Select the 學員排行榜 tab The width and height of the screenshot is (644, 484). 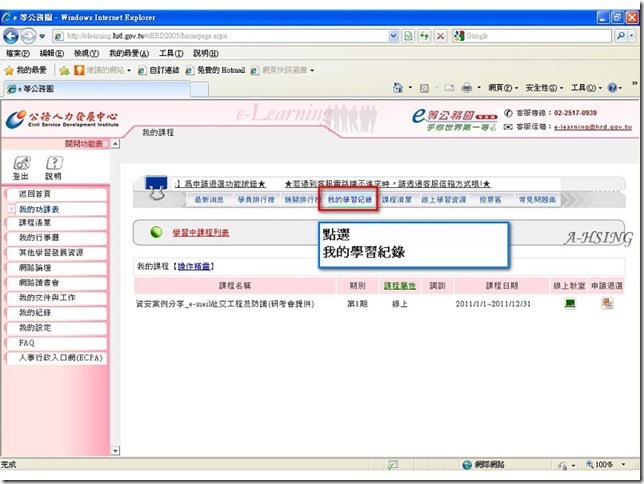[256, 200]
